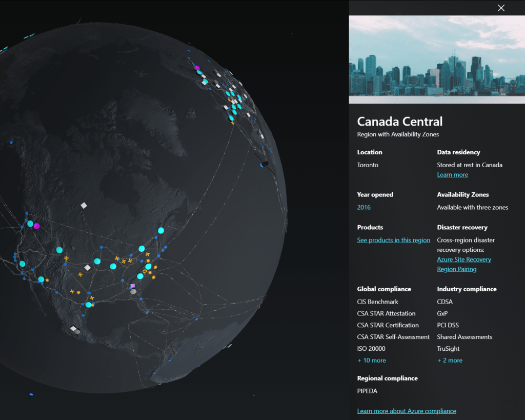Select the magenta region marker in the Pacific Northwest
This screenshot has height=420, width=525.
coord(37,226)
